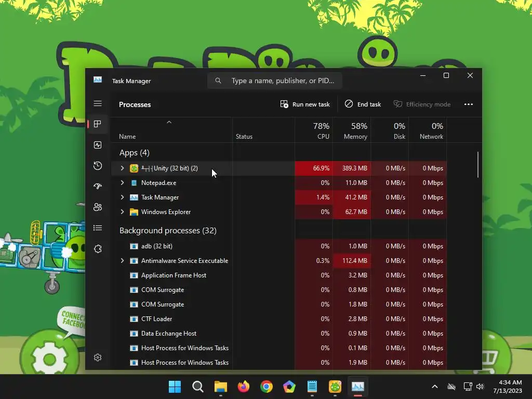Click the colorful pentagon app on taskbar
Image resolution: width=532 pixels, height=399 pixels.
(x=289, y=387)
